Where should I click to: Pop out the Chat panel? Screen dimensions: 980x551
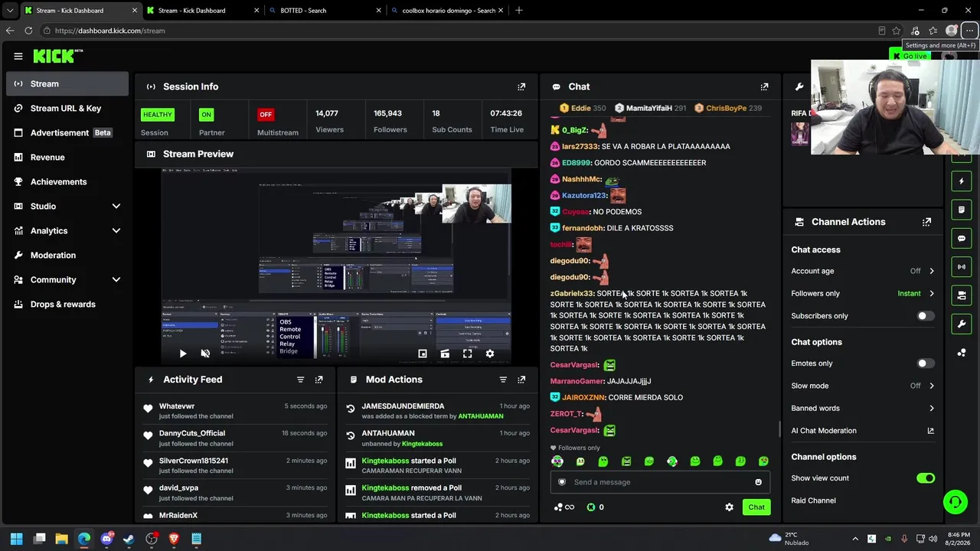[764, 86]
